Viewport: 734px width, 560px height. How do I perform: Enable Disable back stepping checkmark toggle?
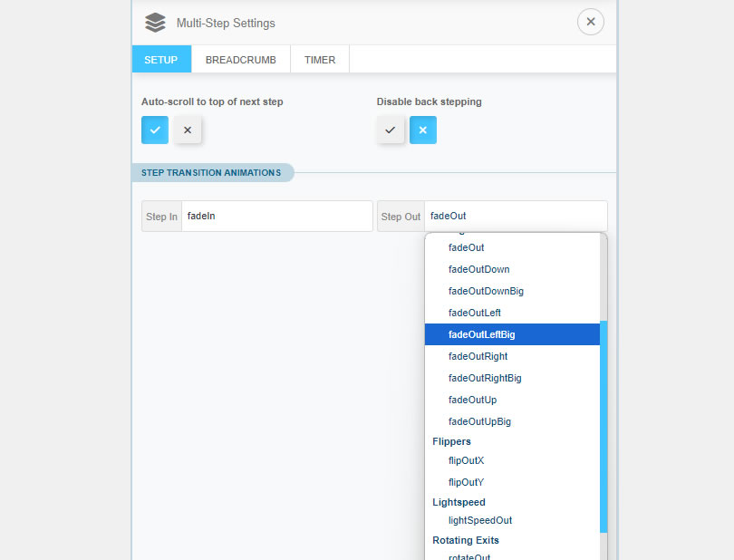[391, 130]
